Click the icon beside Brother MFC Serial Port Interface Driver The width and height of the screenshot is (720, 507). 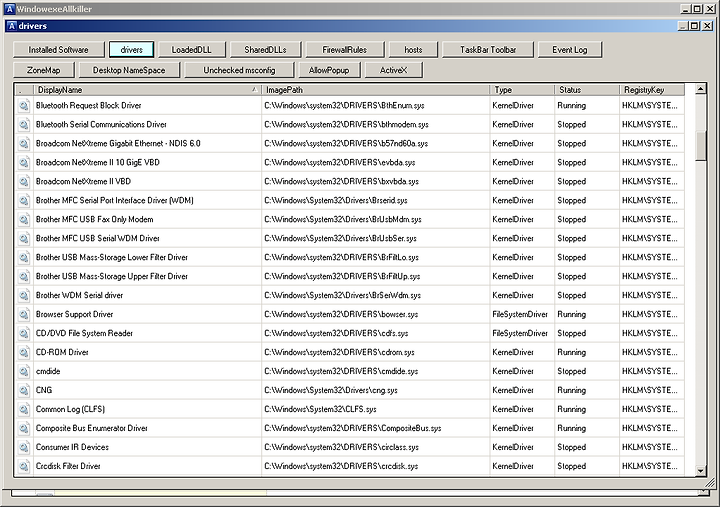[x=23, y=200]
